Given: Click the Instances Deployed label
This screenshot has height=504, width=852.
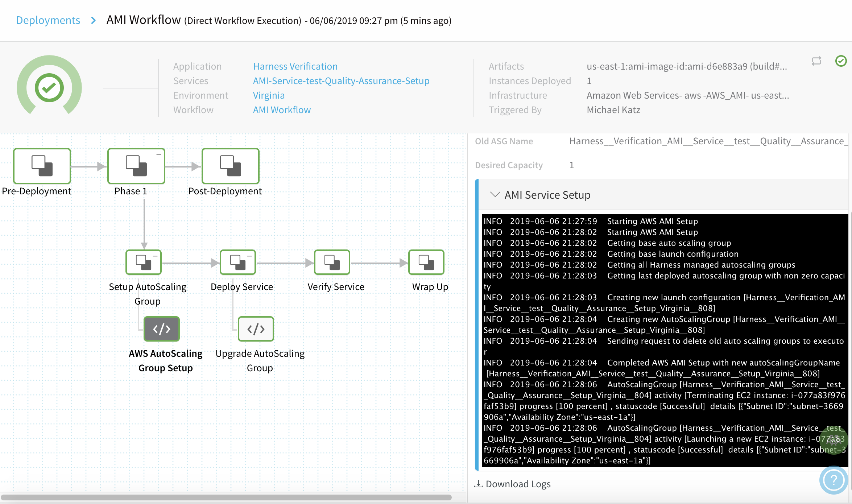Looking at the screenshot, I should [530, 81].
